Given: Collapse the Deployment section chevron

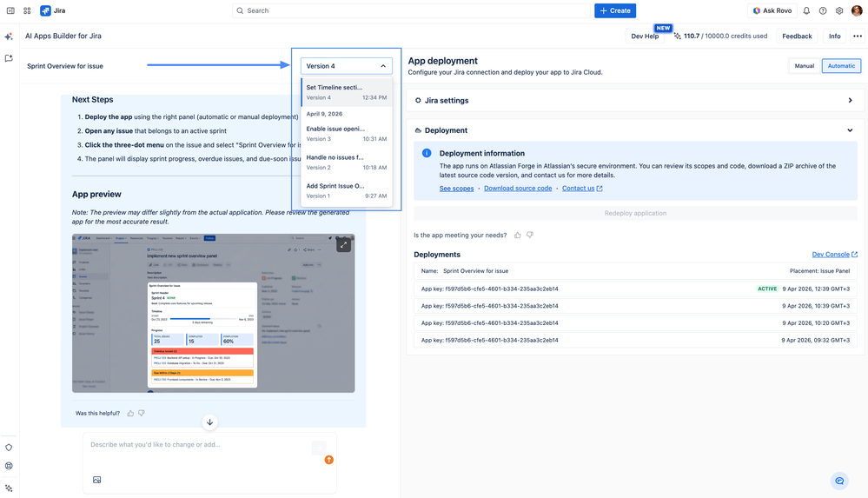Looking at the screenshot, I should [x=850, y=130].
